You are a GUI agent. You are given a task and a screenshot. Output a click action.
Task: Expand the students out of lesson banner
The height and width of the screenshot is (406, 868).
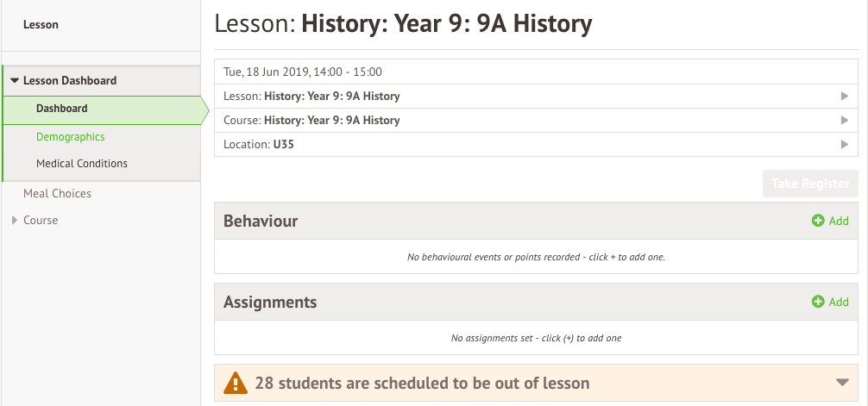tap(843, 383)
